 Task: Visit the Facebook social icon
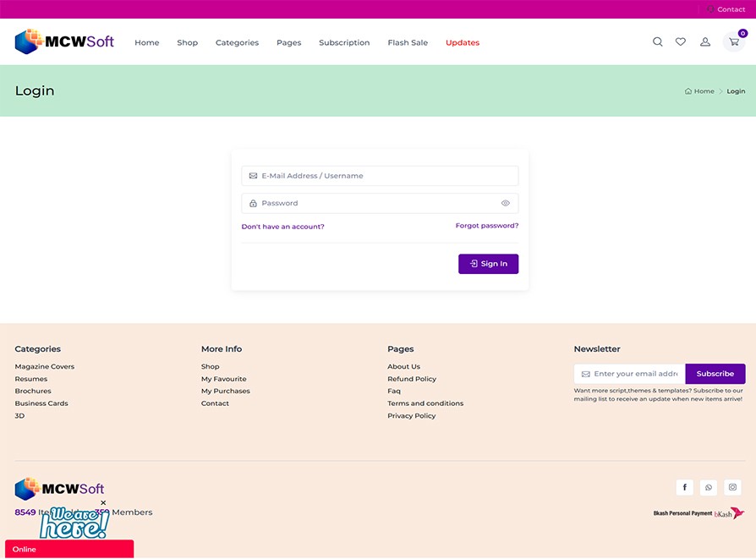(x=685, y=487)
